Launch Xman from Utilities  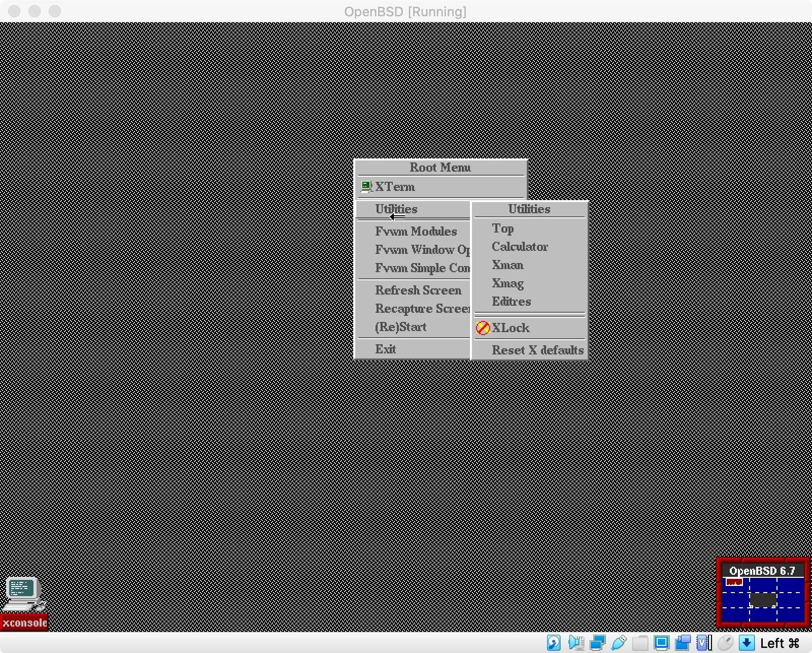(529, 265)
